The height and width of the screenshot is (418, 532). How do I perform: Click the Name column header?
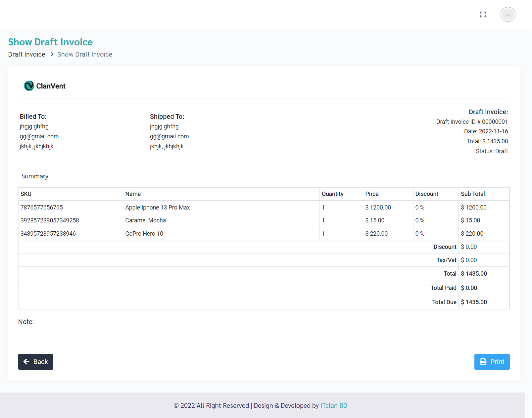pos(133,194)
